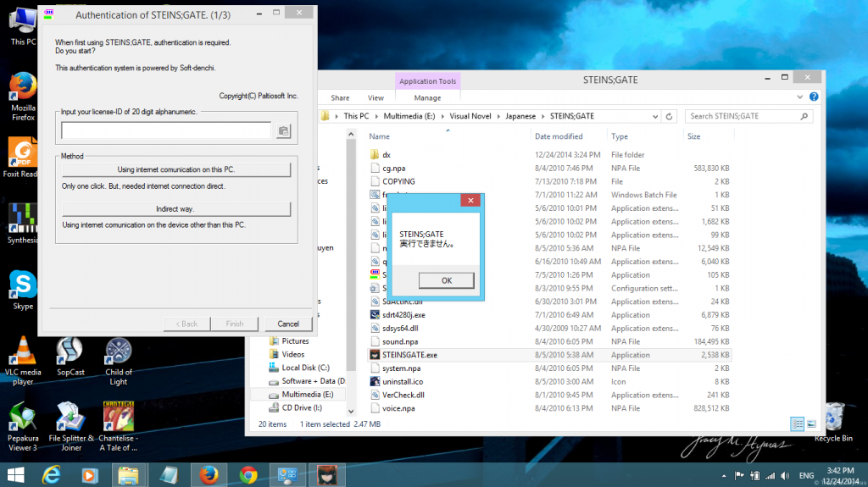Launch VLC media player desktop icon
Screen dimensions: 868x487
(23, 361)
